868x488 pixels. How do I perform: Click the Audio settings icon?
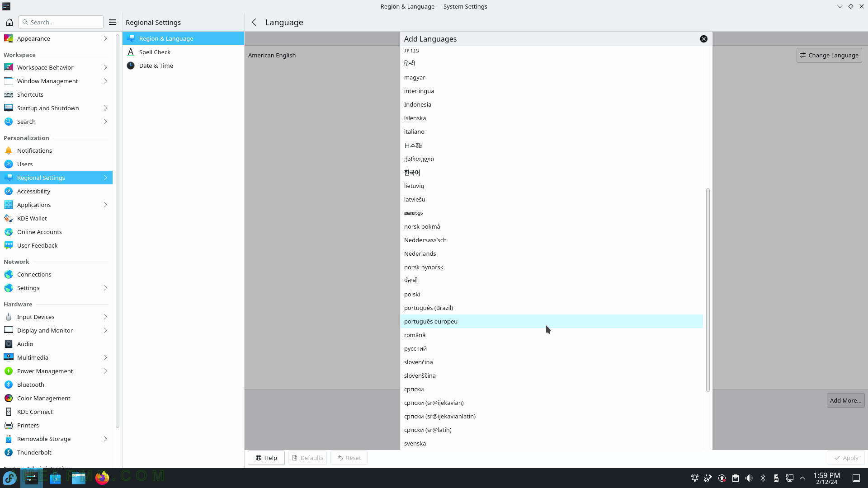(x=9, y=344)
